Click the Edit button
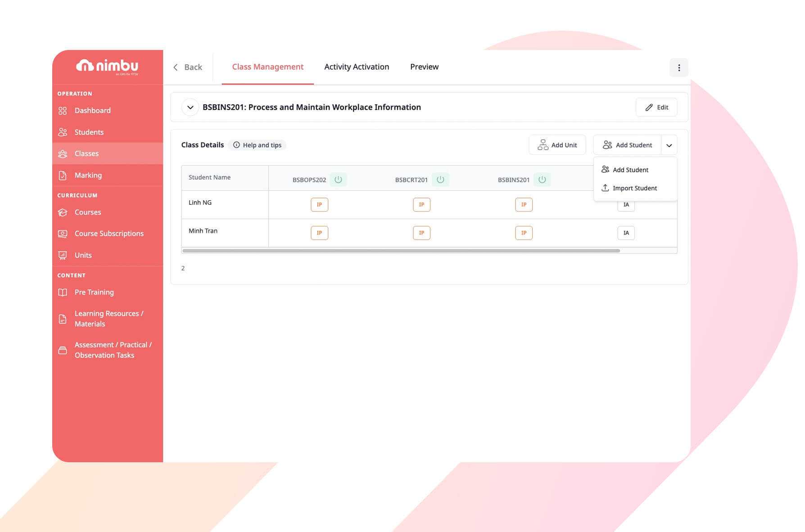The image size is (805, 532). [656, 108]
